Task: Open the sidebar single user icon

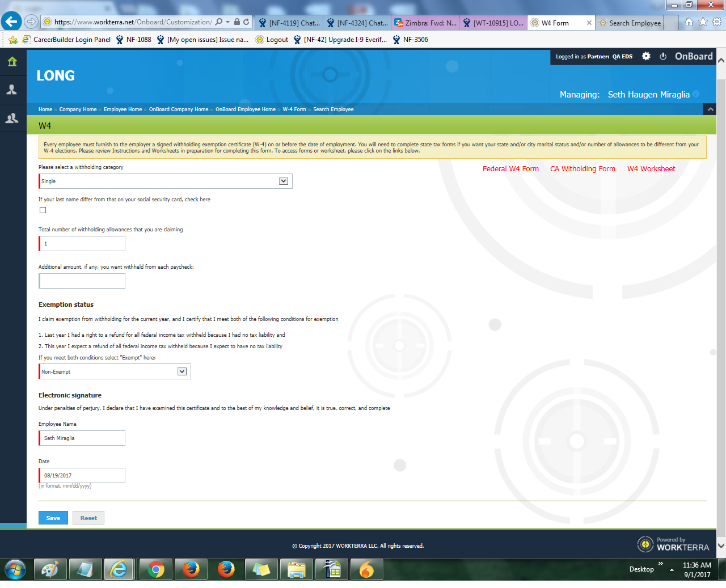Action: pyautogui.click(x=12, y=90)
